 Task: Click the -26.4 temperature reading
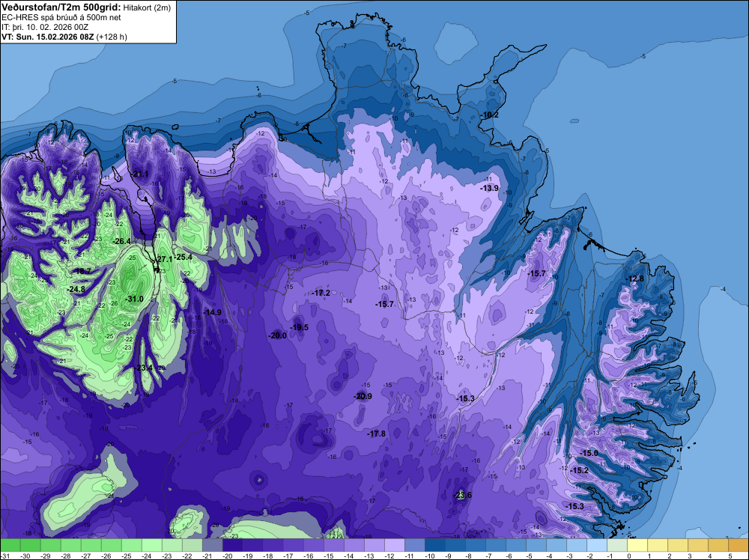click(x=121, y=241)
